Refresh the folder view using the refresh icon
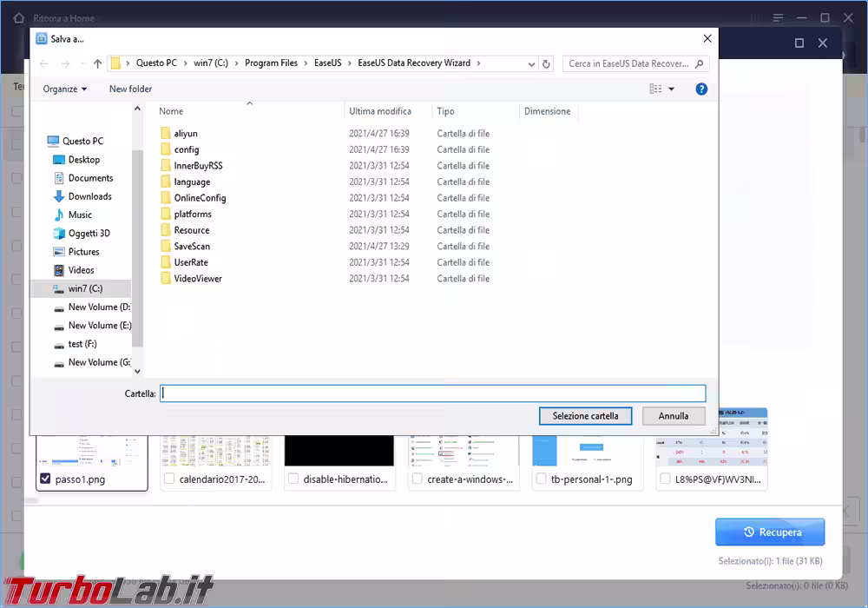 (x=546, y=63)
